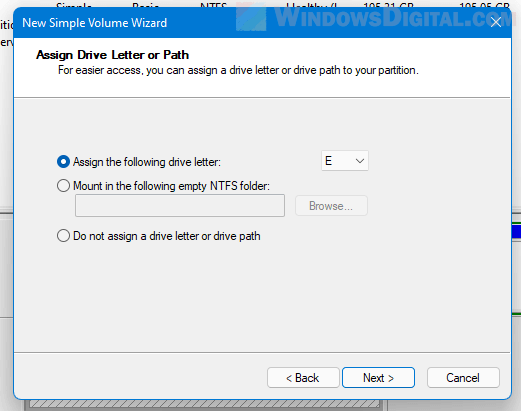521x411 pixels.
Task: Continue the wizard with Next
Action: tap(378, 378)
